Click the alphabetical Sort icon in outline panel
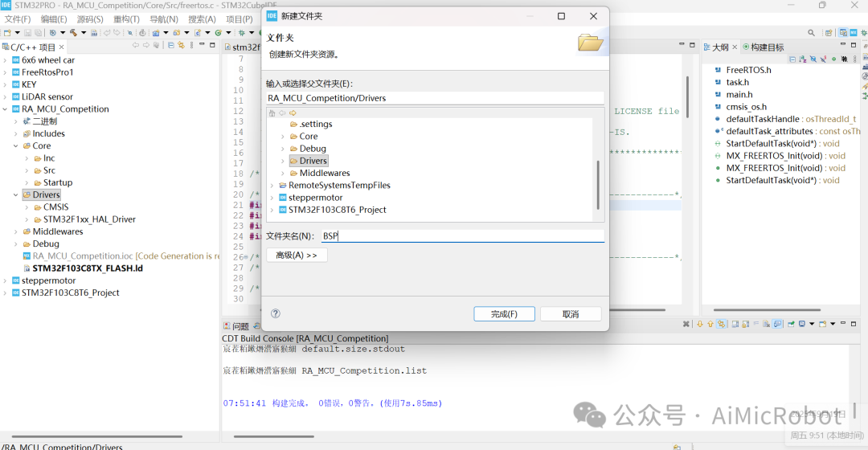The width and height of the screenshot is (868, 450). (803, 59)
